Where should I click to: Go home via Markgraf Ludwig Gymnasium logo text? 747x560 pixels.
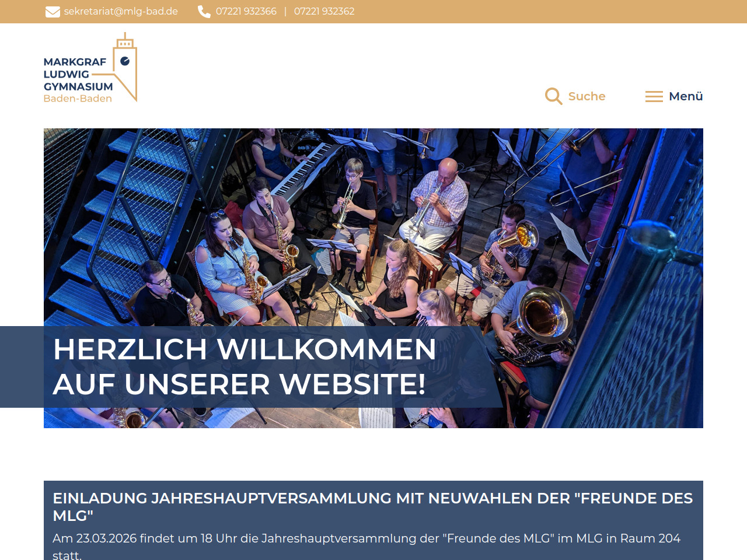(77, 74)
